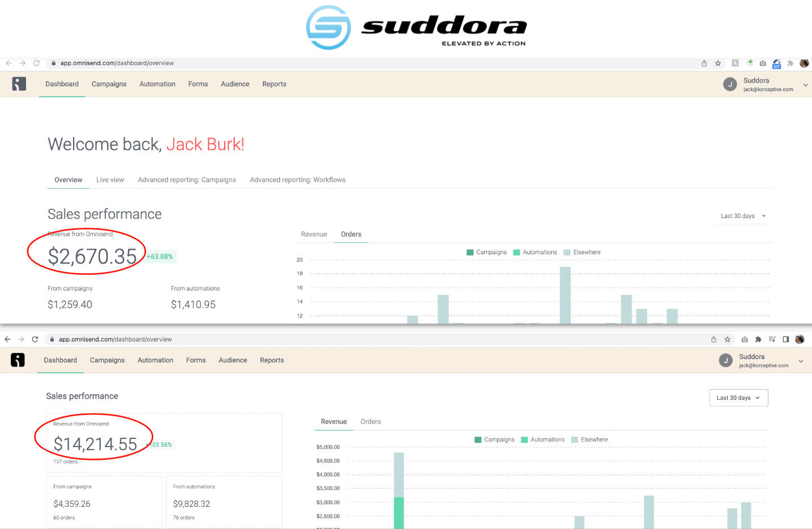Expand the Suddora account menu in upper window
The width and height of the screenshot is (812, 529).
805,85
